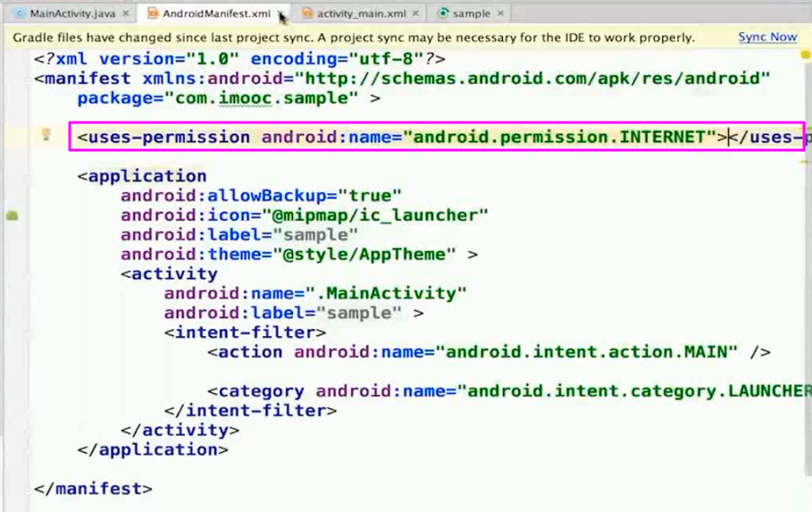The image size is (812, 512).
Task: Close the sample tab
Action: pos(500,14)
